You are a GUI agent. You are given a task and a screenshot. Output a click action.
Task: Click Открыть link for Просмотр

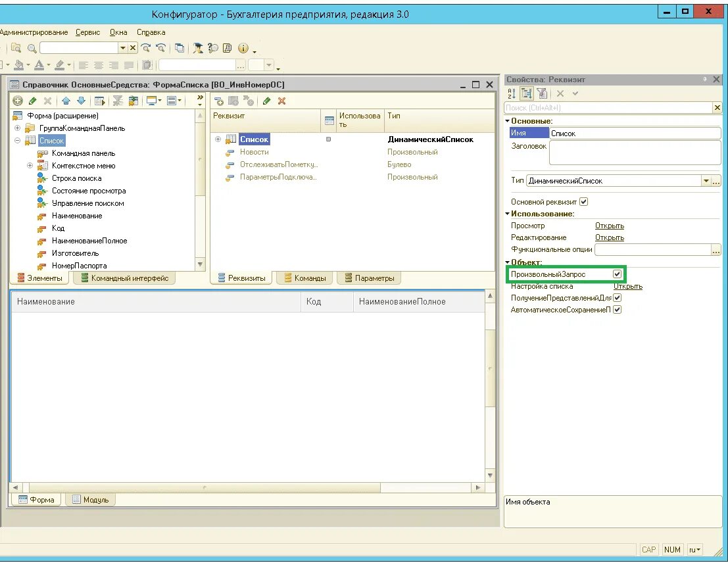(609, 226)
